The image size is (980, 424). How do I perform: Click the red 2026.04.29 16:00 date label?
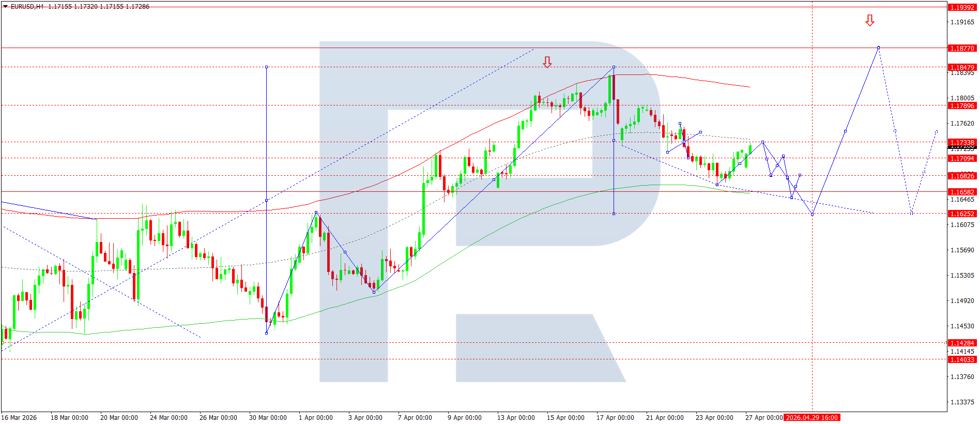tap(811, 417)
